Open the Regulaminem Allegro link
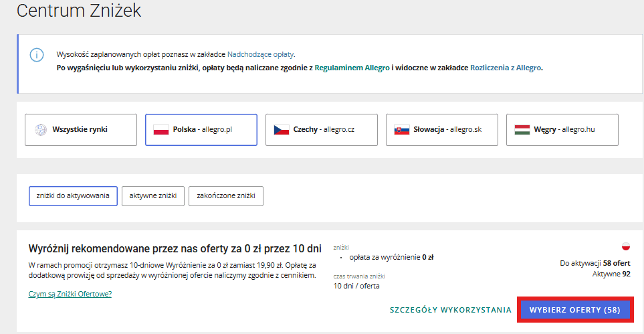Viewport: 644px width, 334px height. pos(352,68)
